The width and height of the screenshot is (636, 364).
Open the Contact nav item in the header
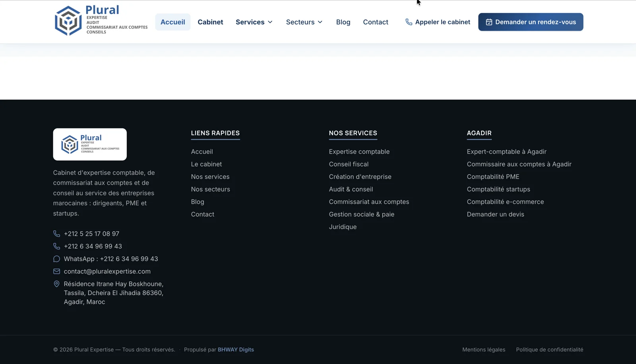(x=376, y=22)
